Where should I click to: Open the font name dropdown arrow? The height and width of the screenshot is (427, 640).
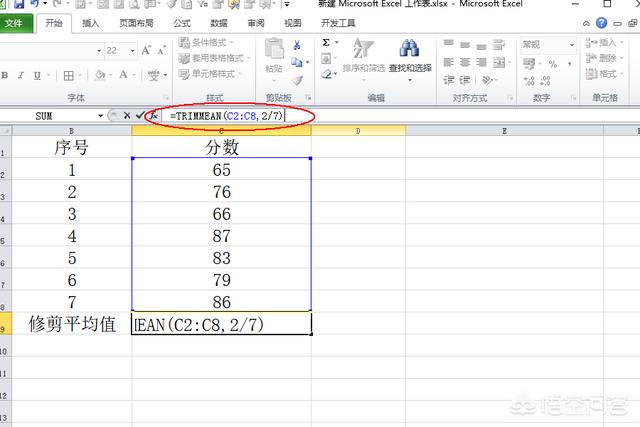coord(99,51)
